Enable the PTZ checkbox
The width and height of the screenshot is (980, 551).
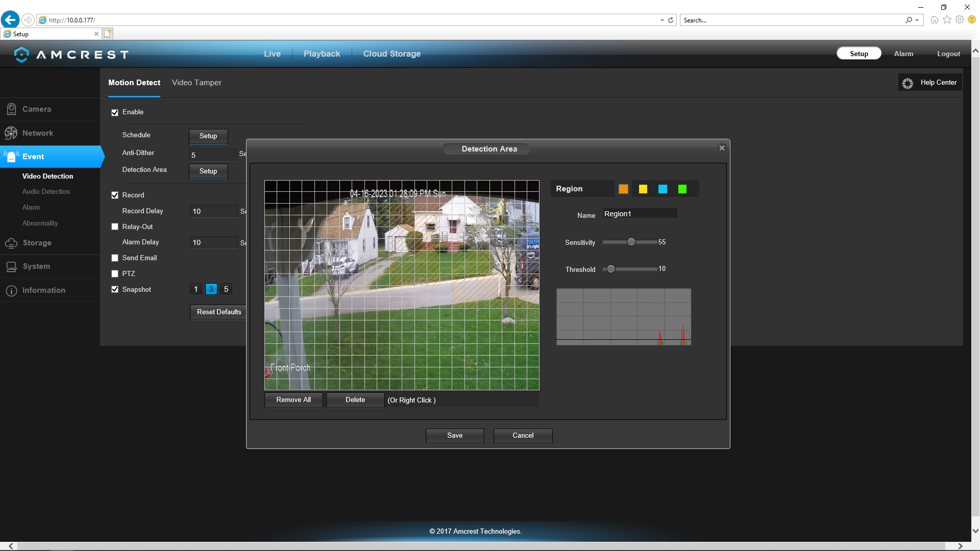(x=115, y=274)
